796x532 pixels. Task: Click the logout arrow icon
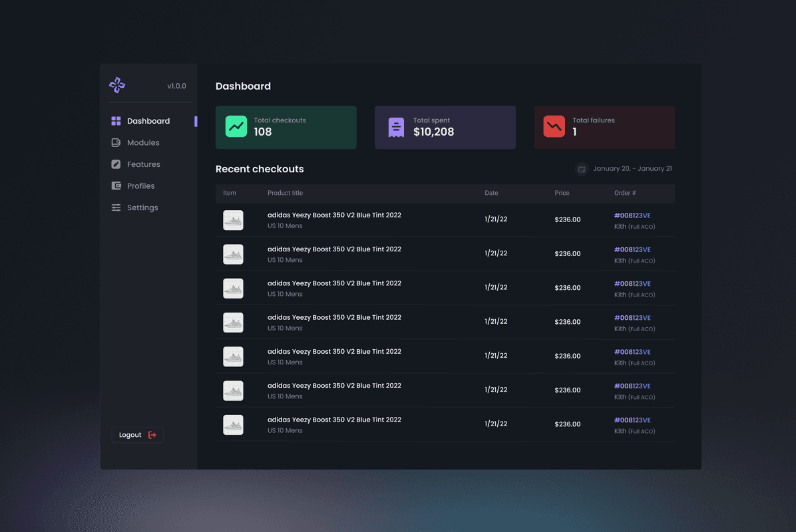pyautogui.click(x=152, y=434)
